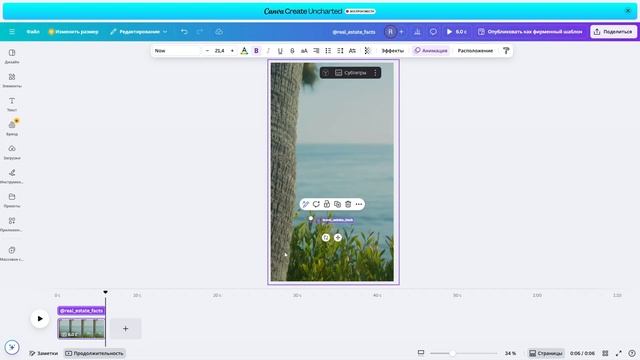Increase font size with plus
640x360 pixels.
232,51
